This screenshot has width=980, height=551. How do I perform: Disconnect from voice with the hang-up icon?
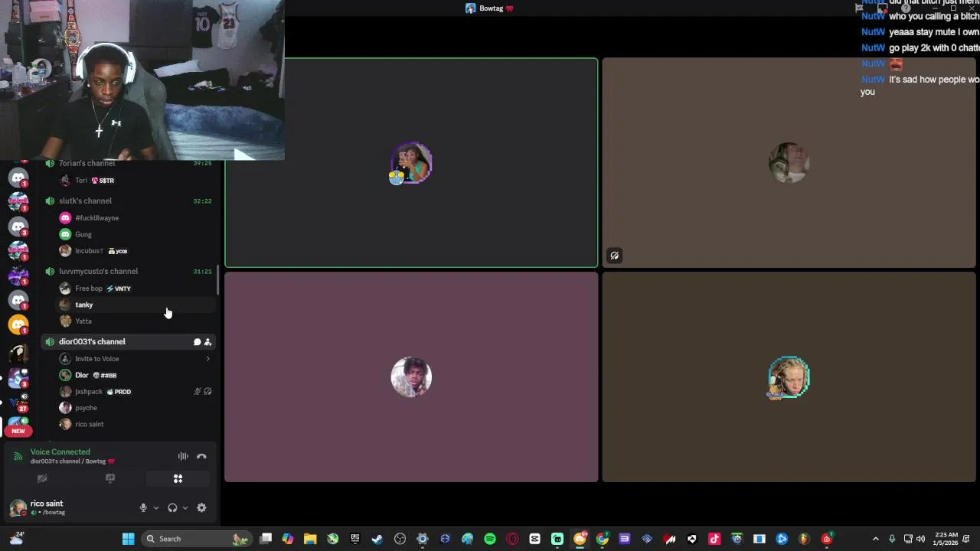[201, 456]
